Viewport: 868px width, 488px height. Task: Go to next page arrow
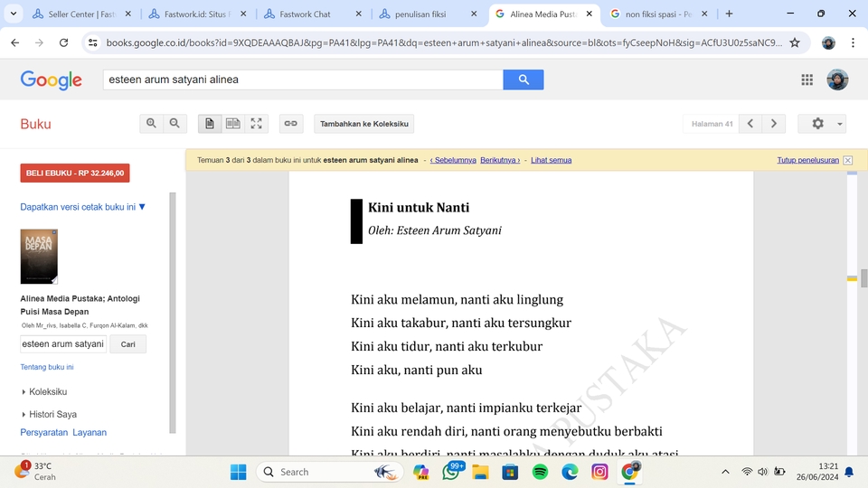coord(774,124)
